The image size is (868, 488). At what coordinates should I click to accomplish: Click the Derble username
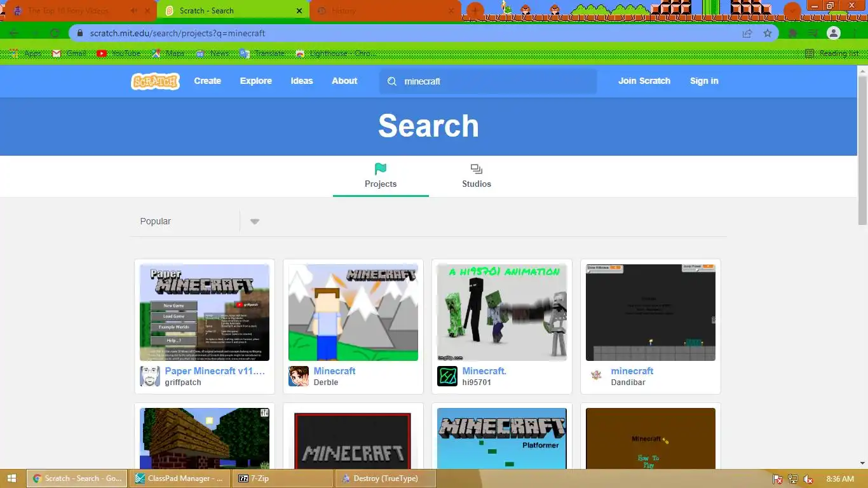click(x=326, y=383)
